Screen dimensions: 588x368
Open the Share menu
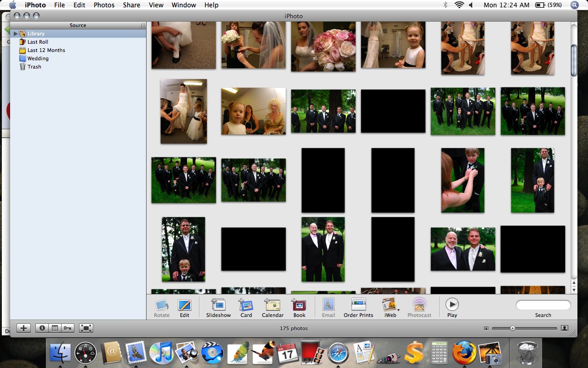[x=131, y=5]
